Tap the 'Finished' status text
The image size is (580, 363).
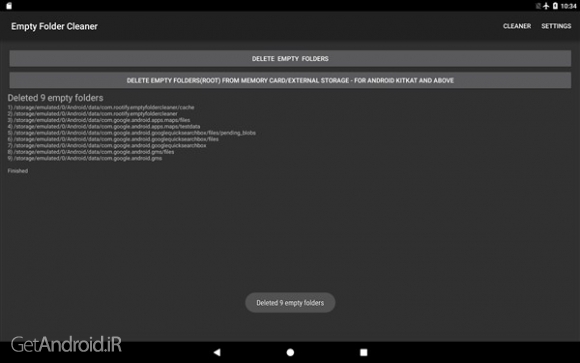point(18,171)
